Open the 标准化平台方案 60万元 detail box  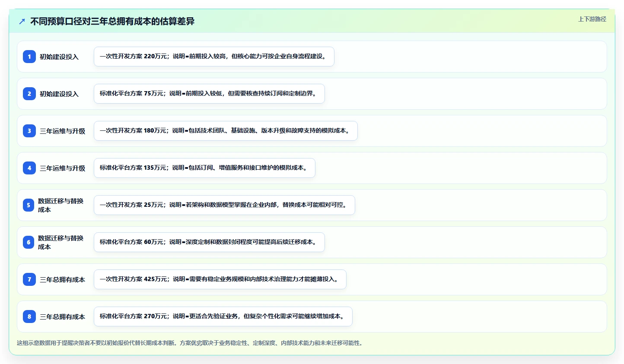pyautogui.click(x=209, y=242)
